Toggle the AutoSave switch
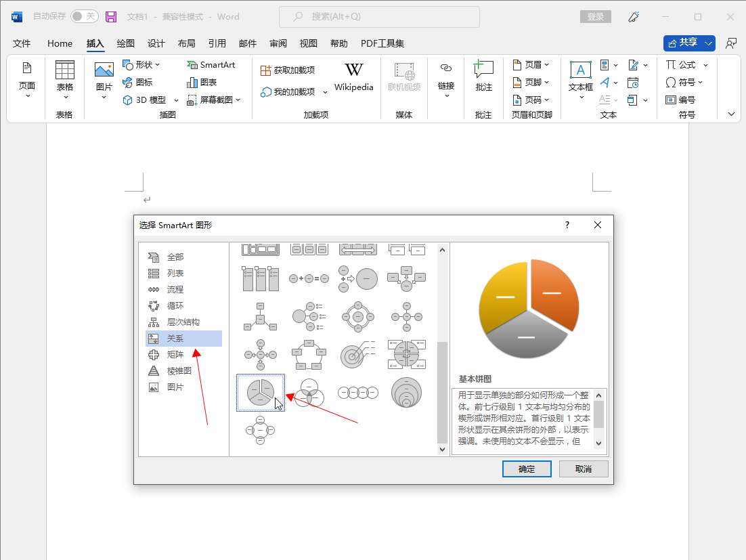The height and width of the screenshot is (560, 746). (84, 16)
